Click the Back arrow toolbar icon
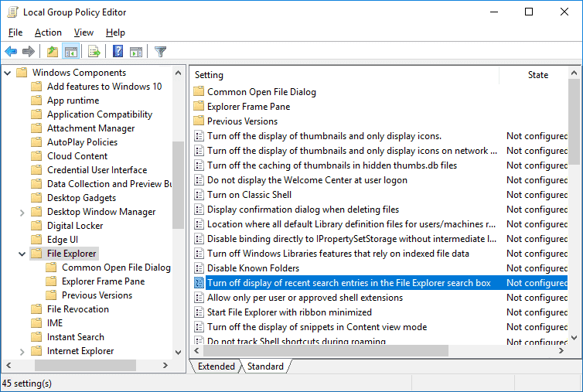Viewport: 583px width, 392px height. (11, 51)
